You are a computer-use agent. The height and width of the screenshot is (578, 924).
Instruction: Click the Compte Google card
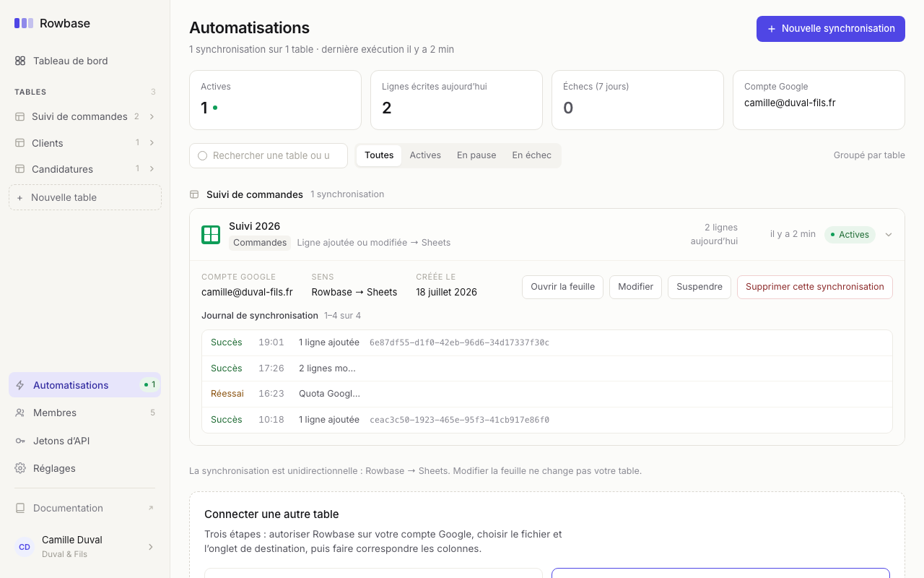pyautogui.click(x=819, y=100)
